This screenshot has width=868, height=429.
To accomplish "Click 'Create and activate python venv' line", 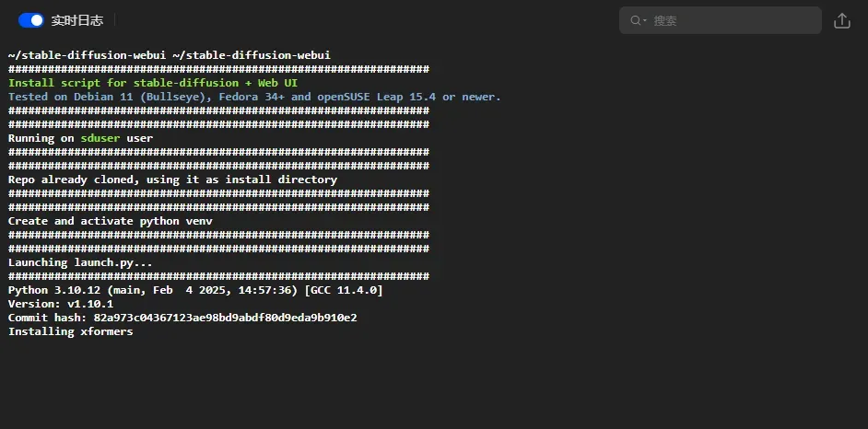I will click(x=111, y=221).
